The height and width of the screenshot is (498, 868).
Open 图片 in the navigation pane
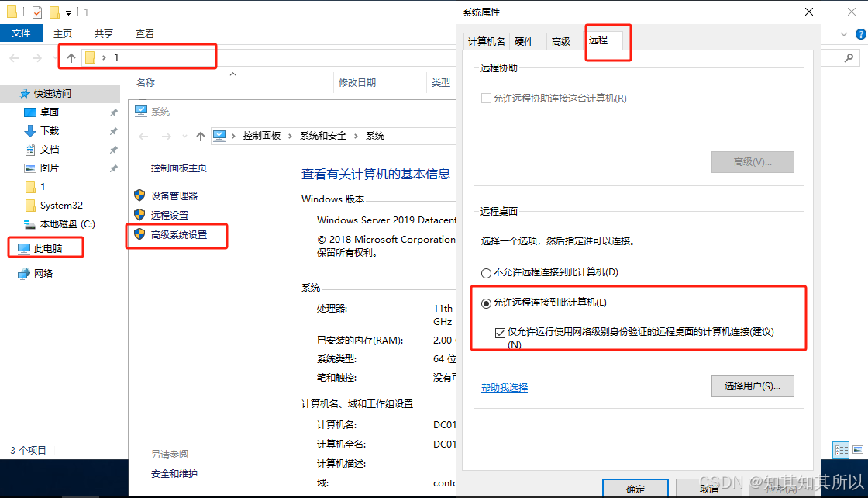click(50, 168)
